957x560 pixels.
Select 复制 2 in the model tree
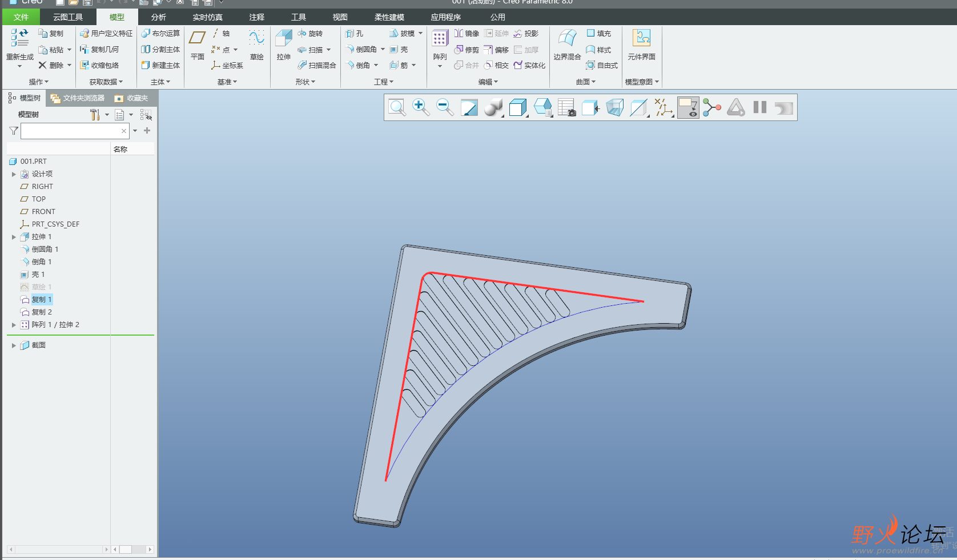[42, 312]
